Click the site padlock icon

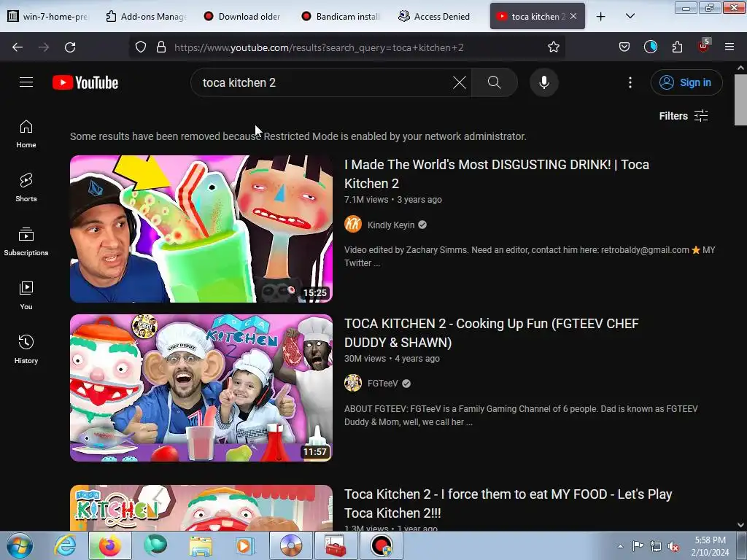pyautogui.click(x=161, y=47)
